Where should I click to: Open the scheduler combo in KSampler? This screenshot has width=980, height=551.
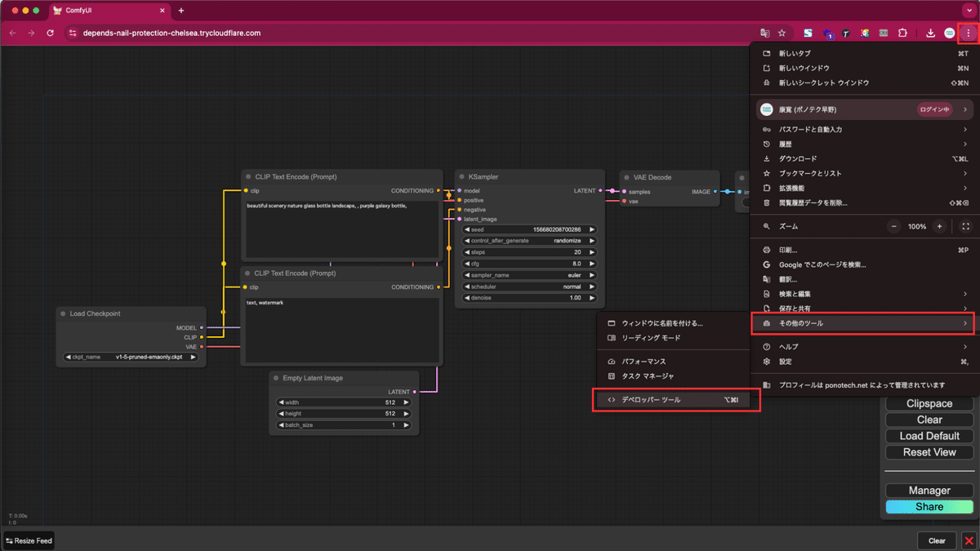(x=529, y=287)
